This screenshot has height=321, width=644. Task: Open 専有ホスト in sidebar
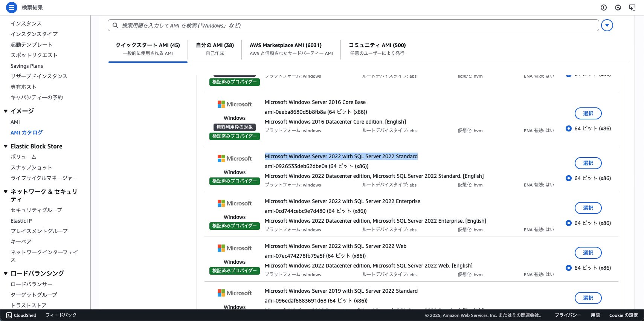pos(23,87)
